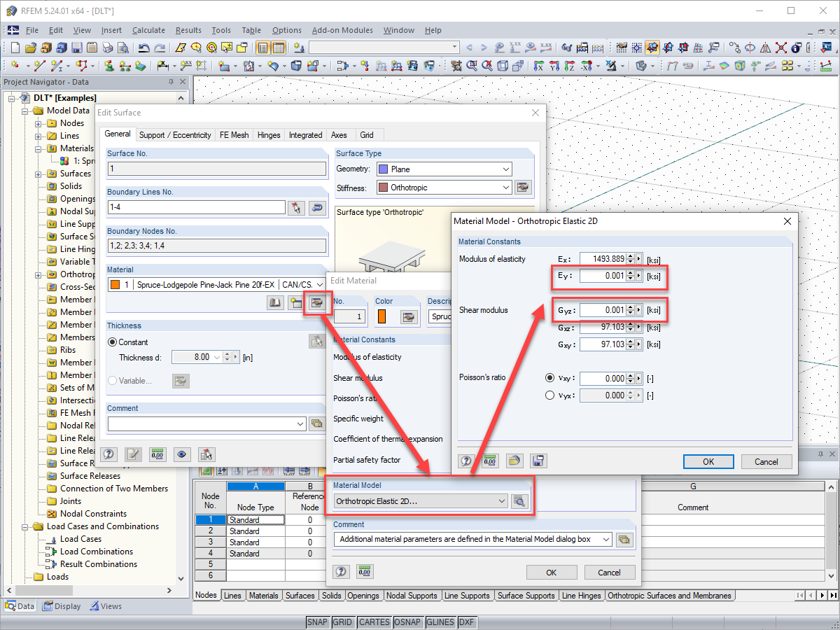Toggle DXF in the status bar
This screenshot has height=630, width=840.
pyautogui.click(x=465, y=622)
